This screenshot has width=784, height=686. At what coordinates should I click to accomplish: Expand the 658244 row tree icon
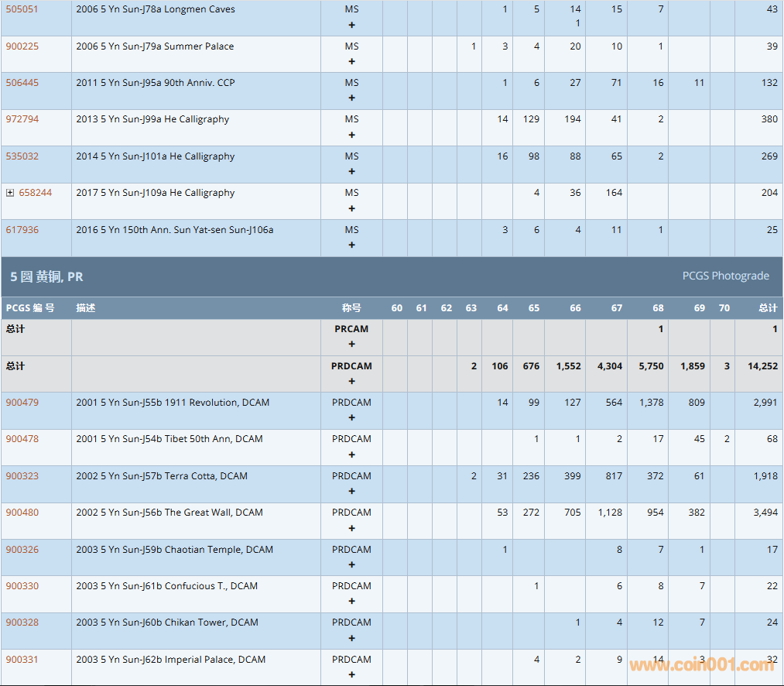[x=10, y=193]
